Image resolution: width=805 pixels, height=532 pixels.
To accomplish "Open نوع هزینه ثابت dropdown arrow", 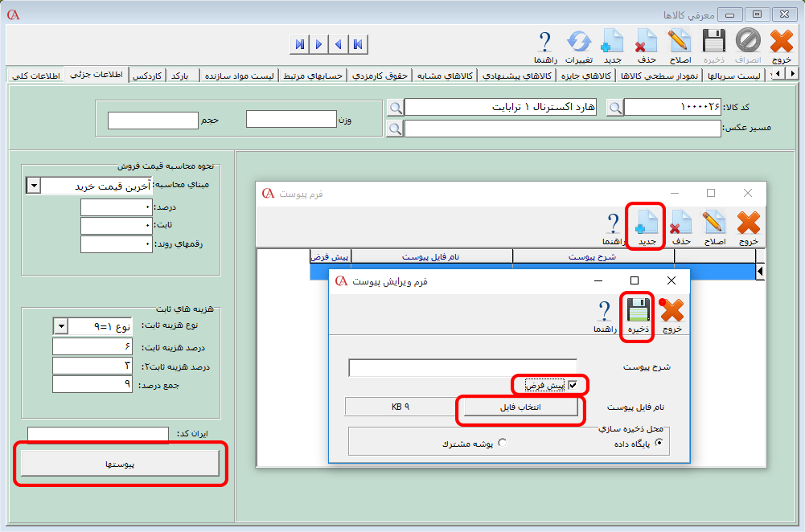I will [60, 325].
